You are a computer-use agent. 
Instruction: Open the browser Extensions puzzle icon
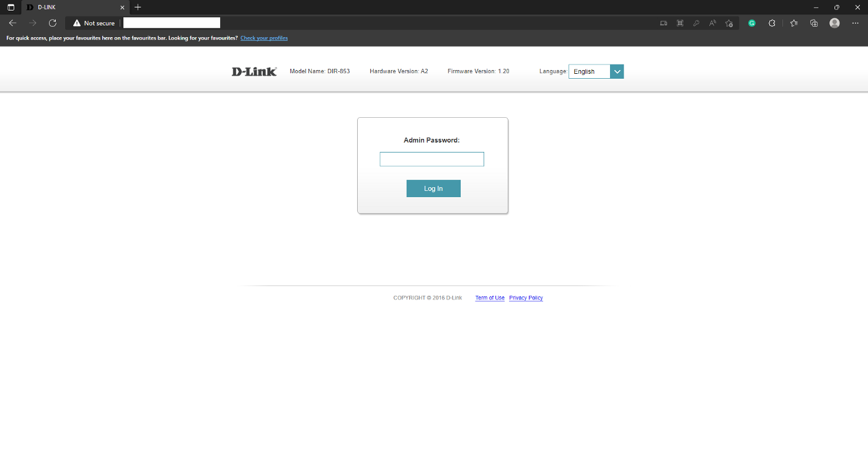click(771, 23)
